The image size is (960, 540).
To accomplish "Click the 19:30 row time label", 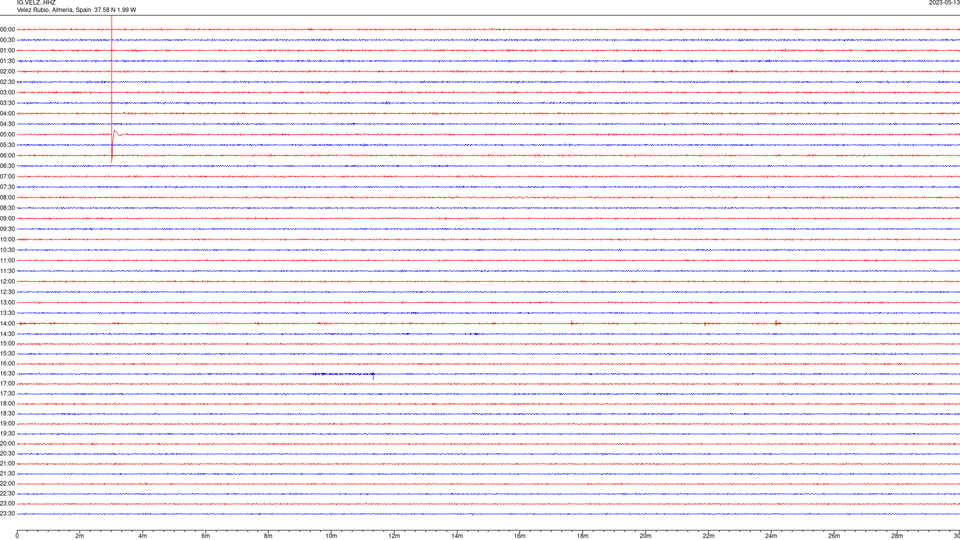I will pyautogui.click(x=7, y=433).
